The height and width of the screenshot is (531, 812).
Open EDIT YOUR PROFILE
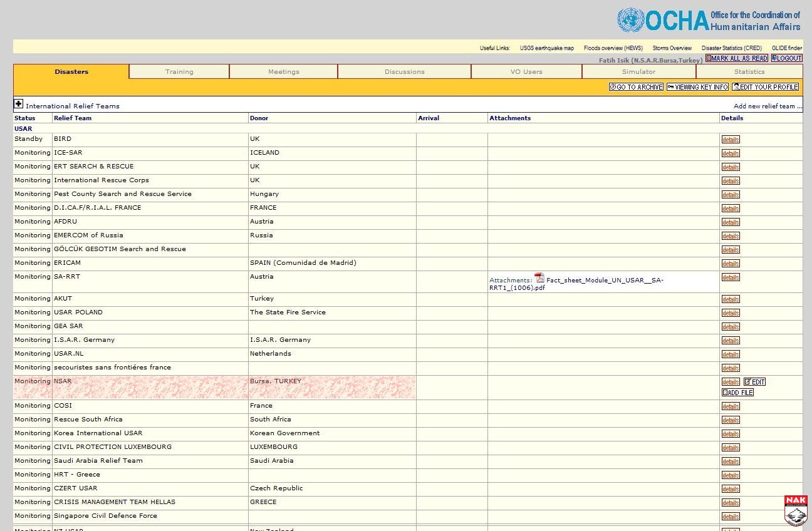coord(766,87)
